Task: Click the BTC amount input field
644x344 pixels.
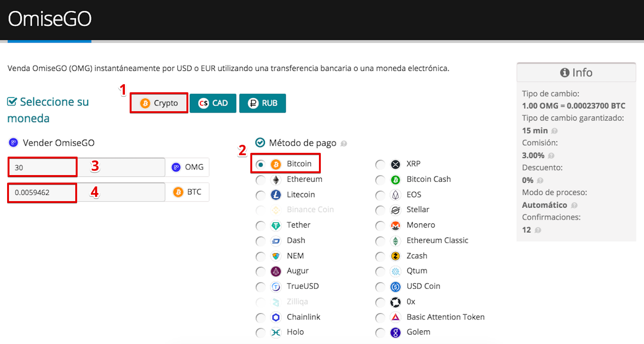Action: (86, 192)
